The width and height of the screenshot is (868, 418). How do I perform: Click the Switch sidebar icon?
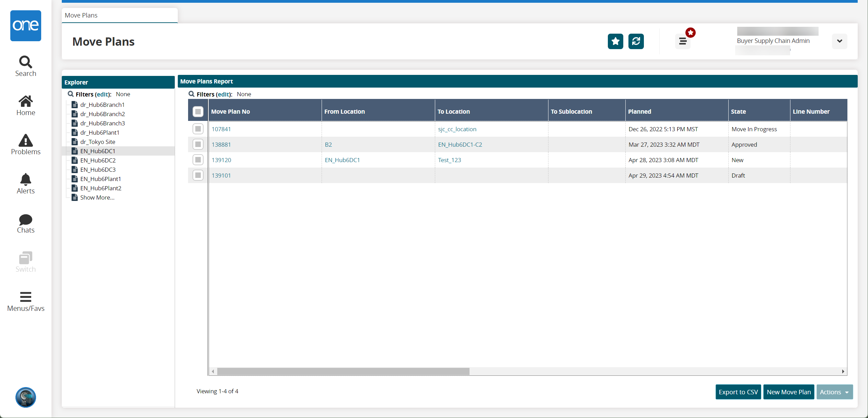[x=26, y=262]
